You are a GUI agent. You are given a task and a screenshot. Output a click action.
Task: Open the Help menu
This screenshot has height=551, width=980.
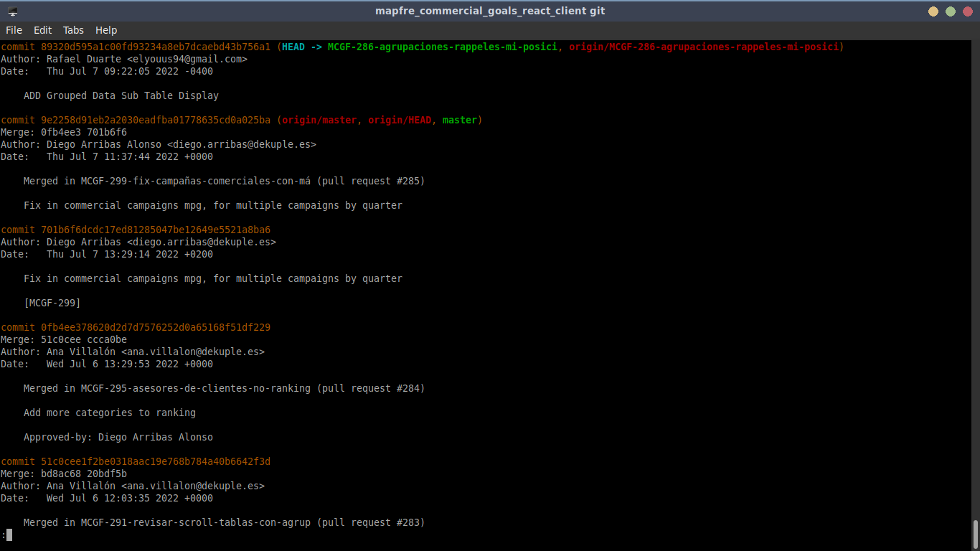[x=106, y=30]
